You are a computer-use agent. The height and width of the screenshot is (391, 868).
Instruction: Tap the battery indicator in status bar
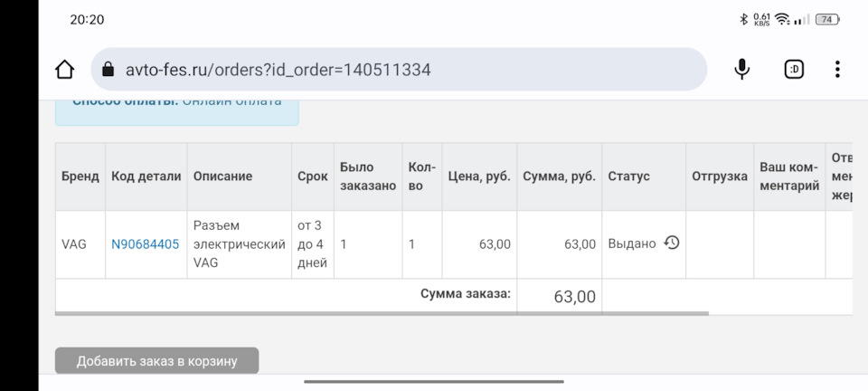point(826,19)
